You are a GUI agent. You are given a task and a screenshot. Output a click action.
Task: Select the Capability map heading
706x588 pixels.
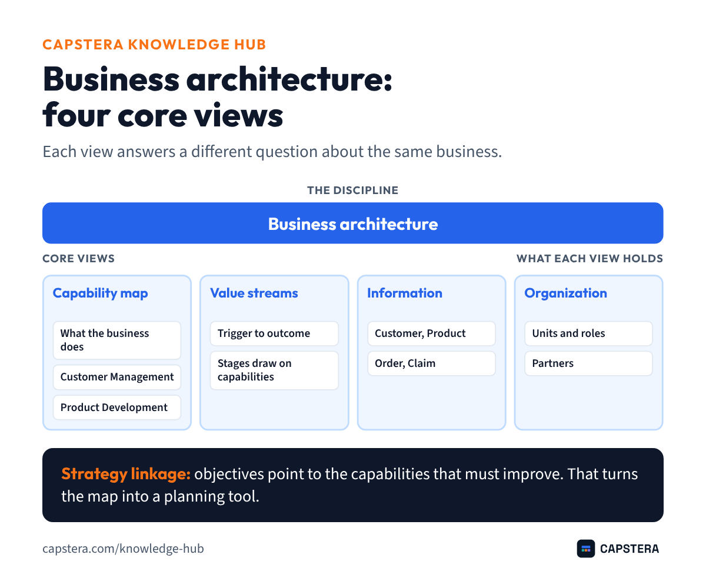click(101, 293)
